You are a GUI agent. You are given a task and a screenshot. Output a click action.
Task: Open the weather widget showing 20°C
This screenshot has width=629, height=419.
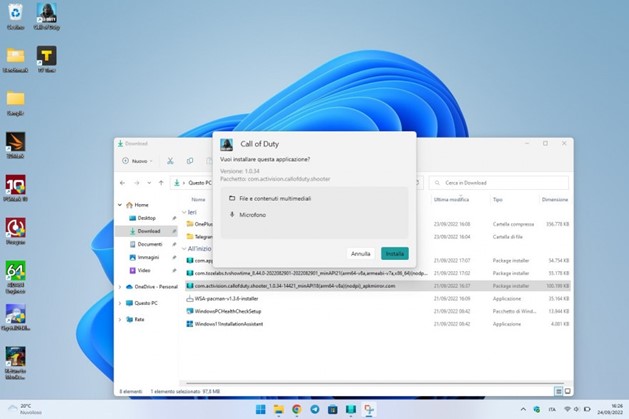(x=25, y=409)
